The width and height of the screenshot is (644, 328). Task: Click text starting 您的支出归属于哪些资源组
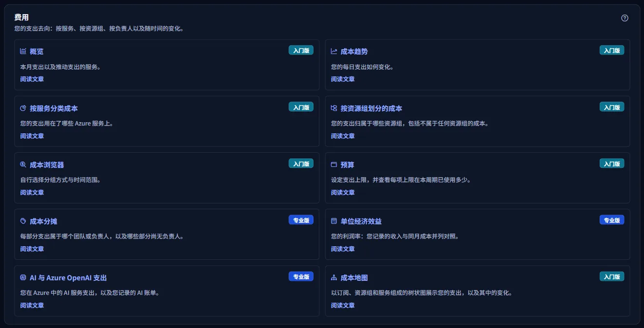point(410,124)
